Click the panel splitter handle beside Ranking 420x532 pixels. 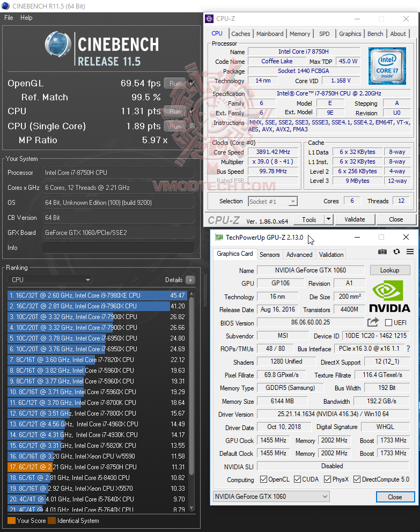pos(205,290)
